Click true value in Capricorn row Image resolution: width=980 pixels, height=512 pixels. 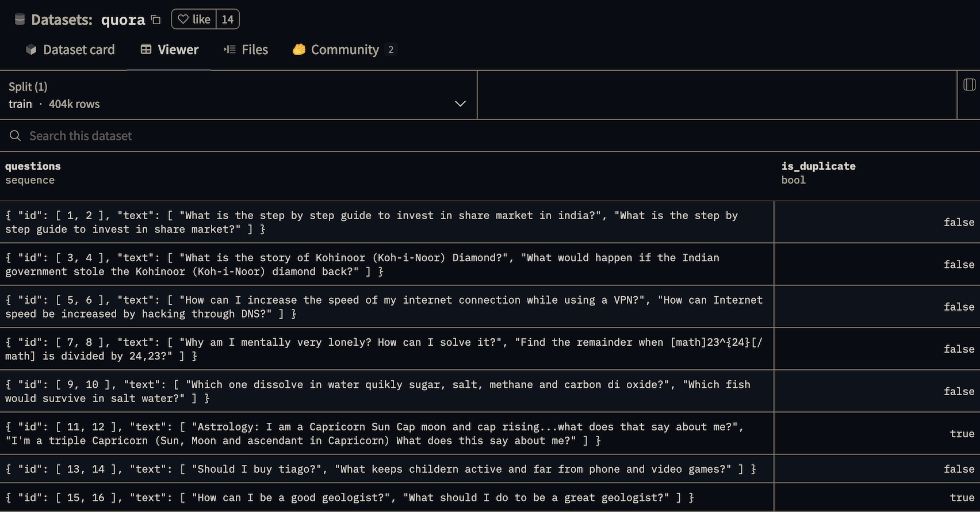(x=962, y=433)
